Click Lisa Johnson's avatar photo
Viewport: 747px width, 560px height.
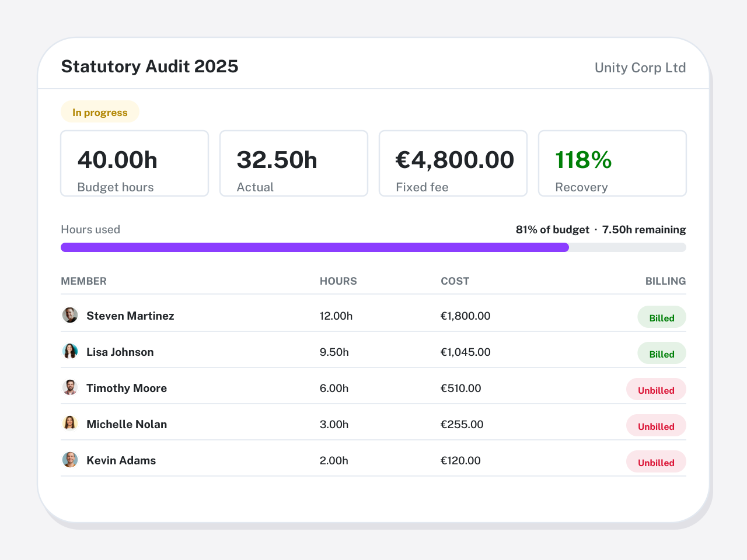tap(70, 351)
